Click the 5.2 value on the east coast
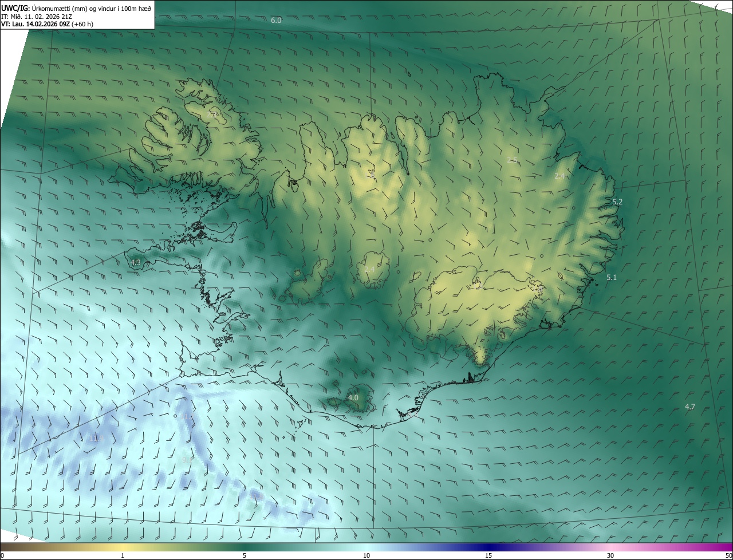This screenshot has width=733, height=560. [617, 202]
